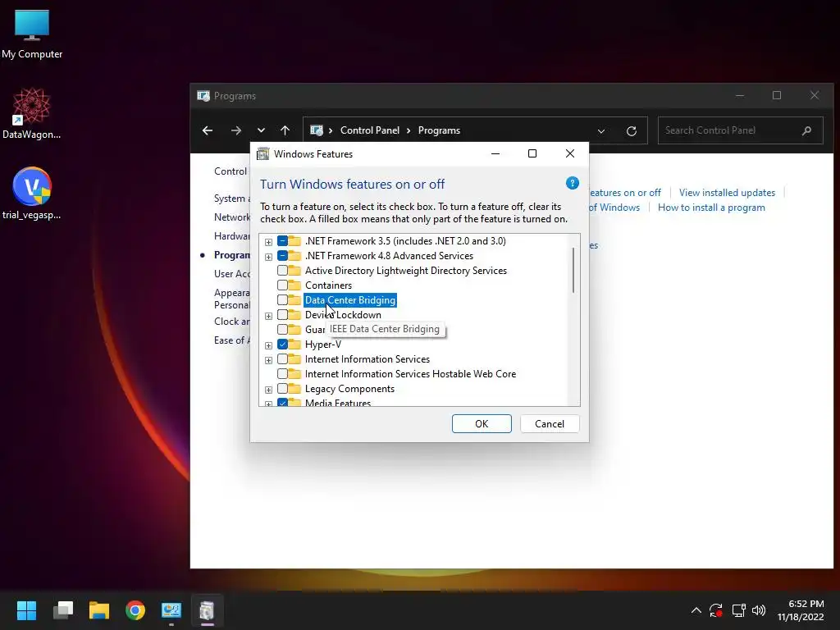
Task: Open Task View on the taskbar
Action: tap(63, 610)
